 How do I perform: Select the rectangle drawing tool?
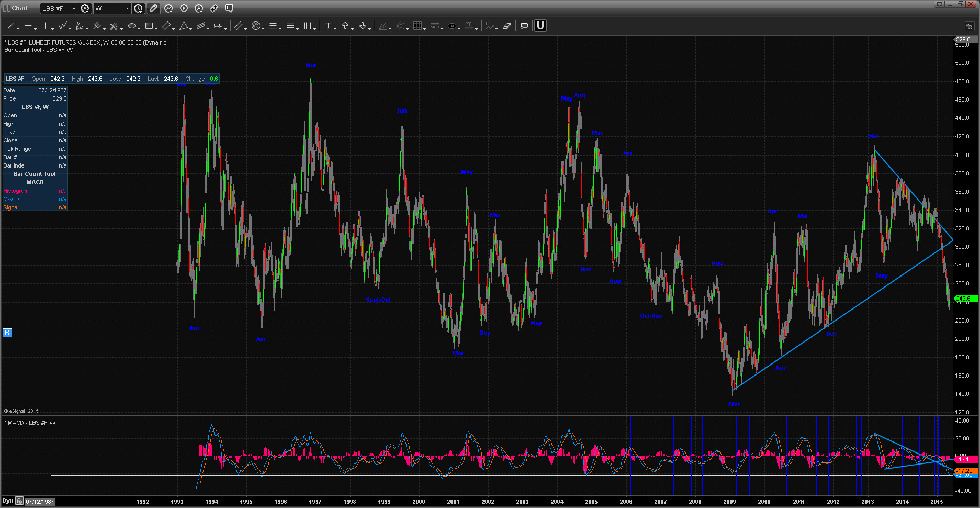(149, 26)
